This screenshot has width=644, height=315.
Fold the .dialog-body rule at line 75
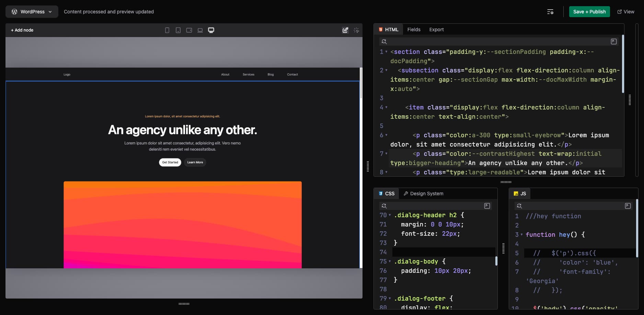(390, 261)
